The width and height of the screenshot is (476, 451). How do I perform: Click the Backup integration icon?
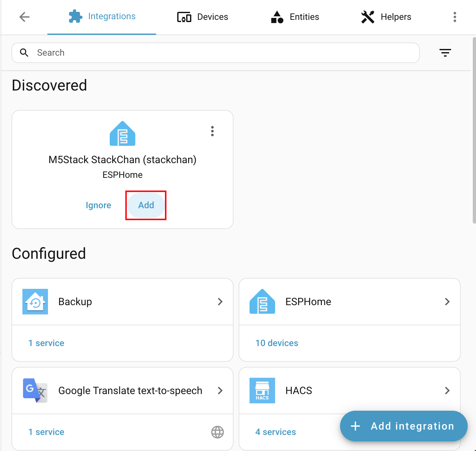(x=35, y=302)
